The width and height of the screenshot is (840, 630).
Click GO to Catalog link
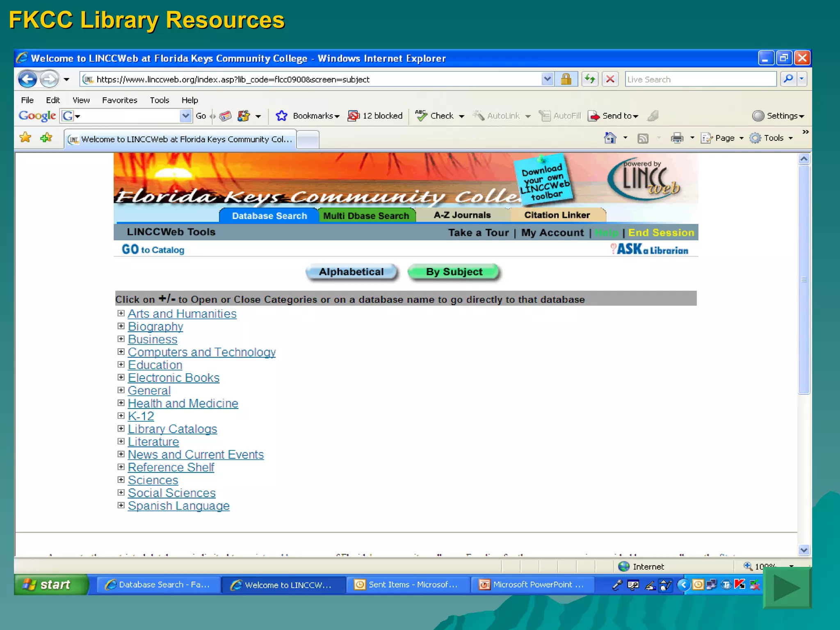pos(153,249)
